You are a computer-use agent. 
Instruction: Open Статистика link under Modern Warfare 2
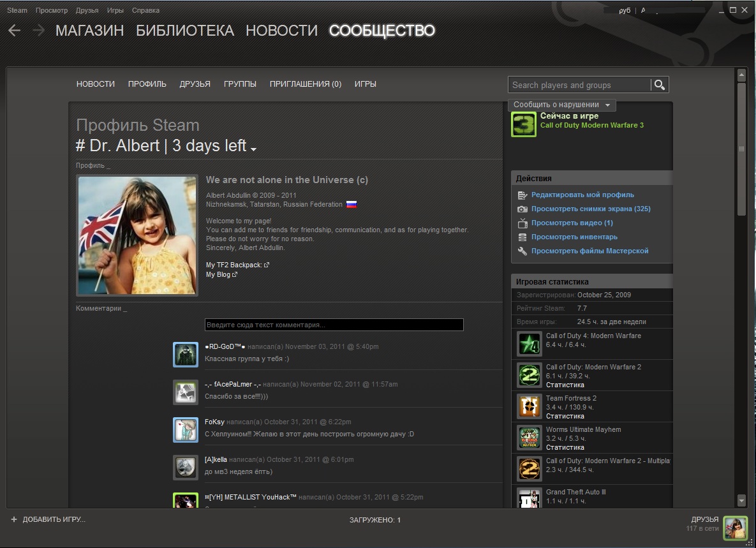[565, 385]
